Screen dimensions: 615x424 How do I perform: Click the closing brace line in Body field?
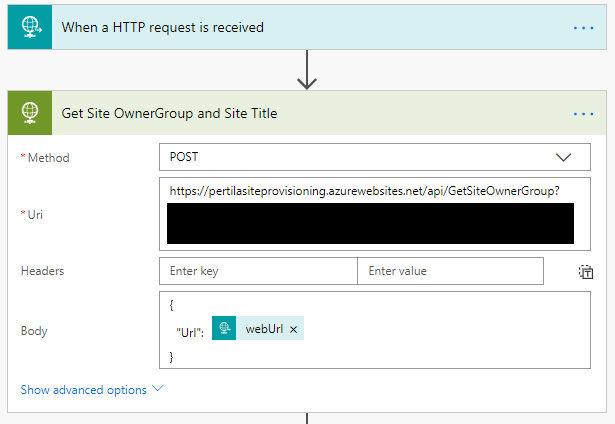pyautogui.click(x=172, y=356)
